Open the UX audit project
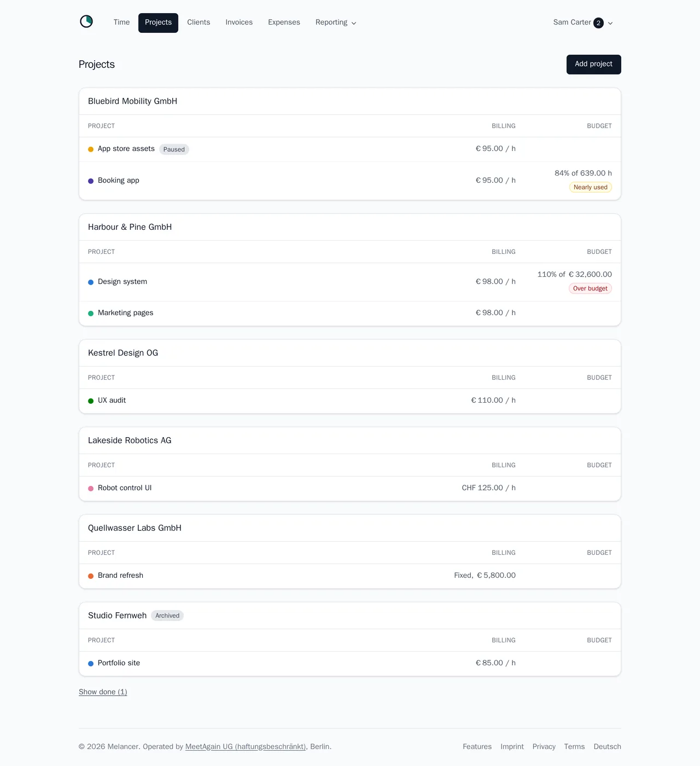 point(112,401)
